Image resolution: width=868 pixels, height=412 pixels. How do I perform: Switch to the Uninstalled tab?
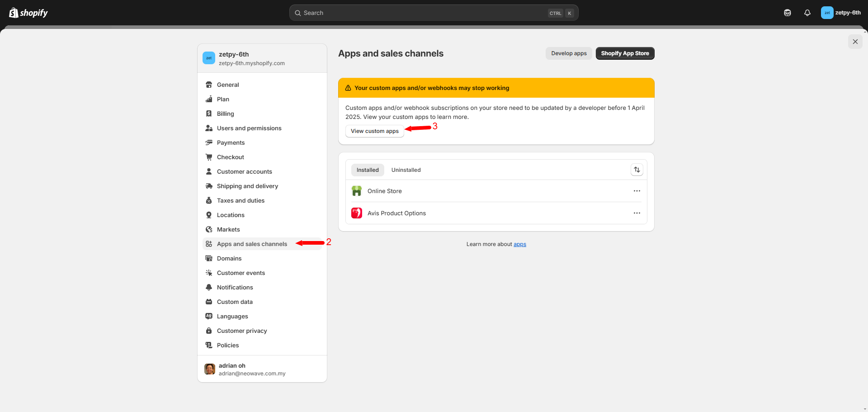tap(406, 170)
